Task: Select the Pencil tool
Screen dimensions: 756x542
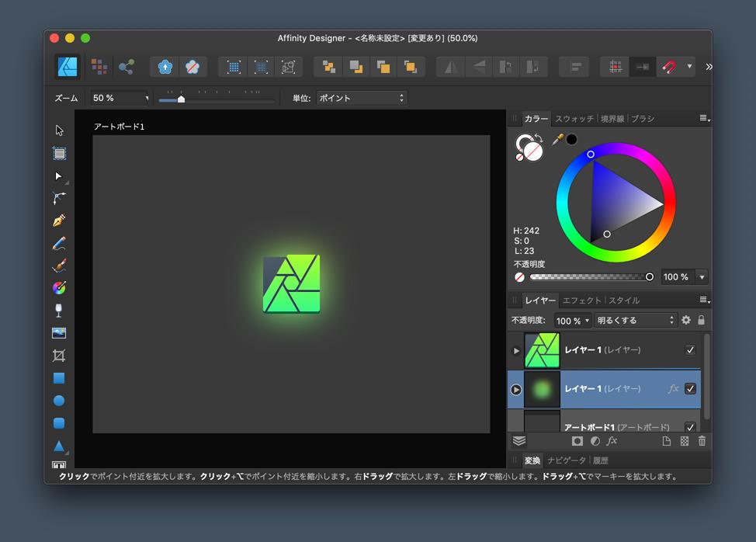Action: 59,244
